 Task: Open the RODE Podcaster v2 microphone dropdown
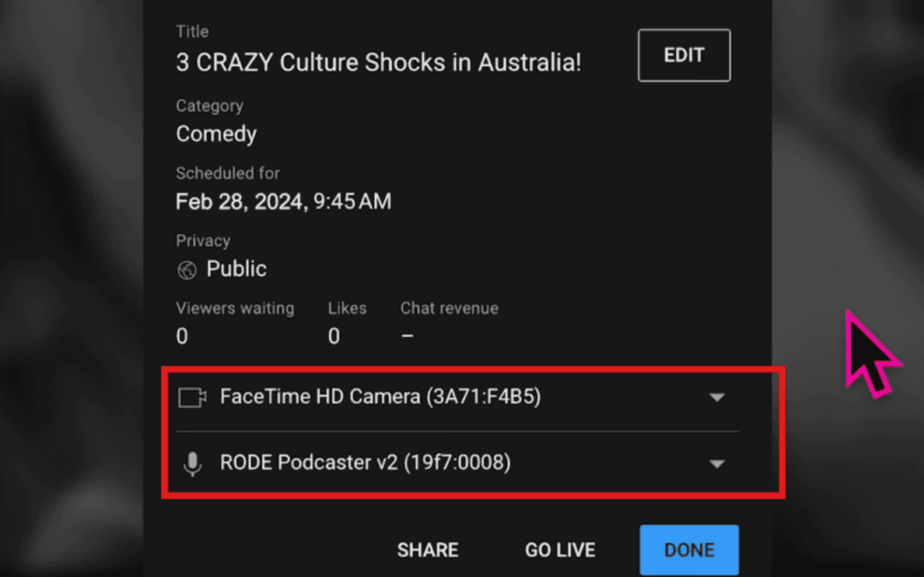point(716,463)
